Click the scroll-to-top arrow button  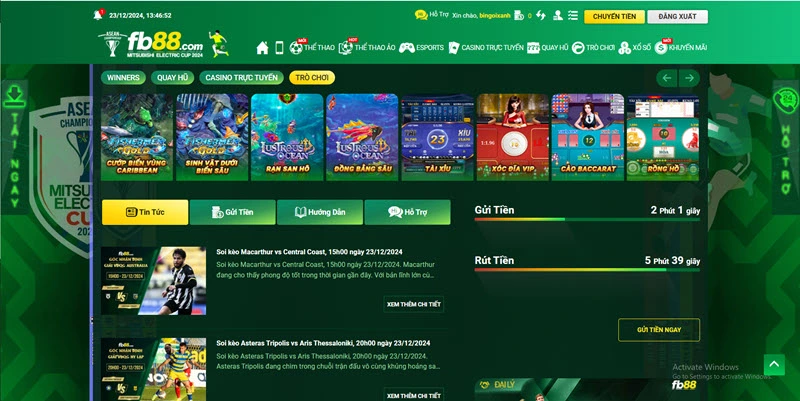[x=774, y=364]
